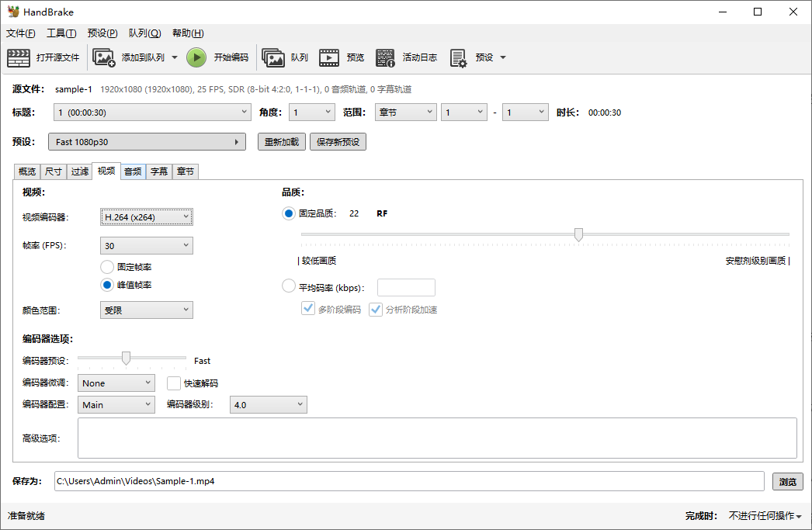Open the encoder level 4.0 dropdown

[269, 405]
